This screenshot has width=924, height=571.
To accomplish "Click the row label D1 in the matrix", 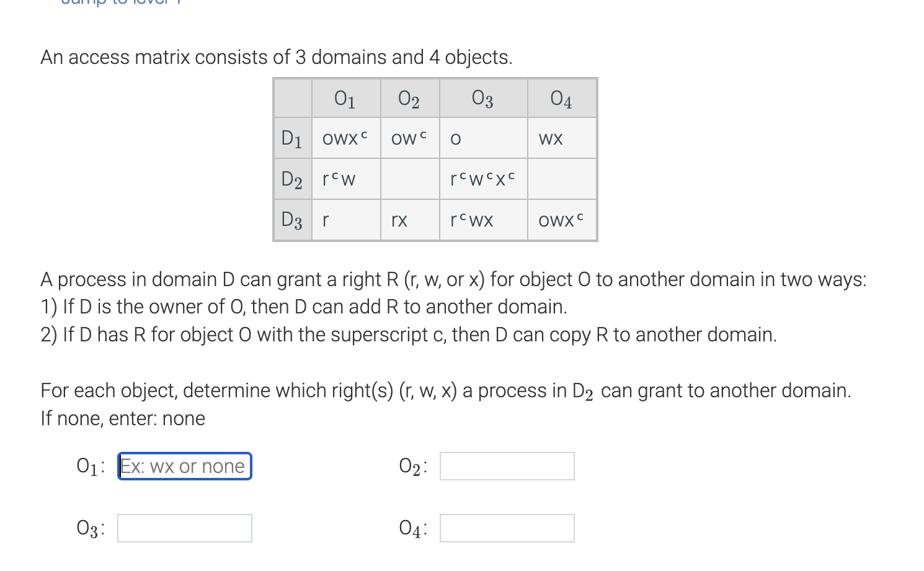I will pyautogui.click(x=291, y=138).
